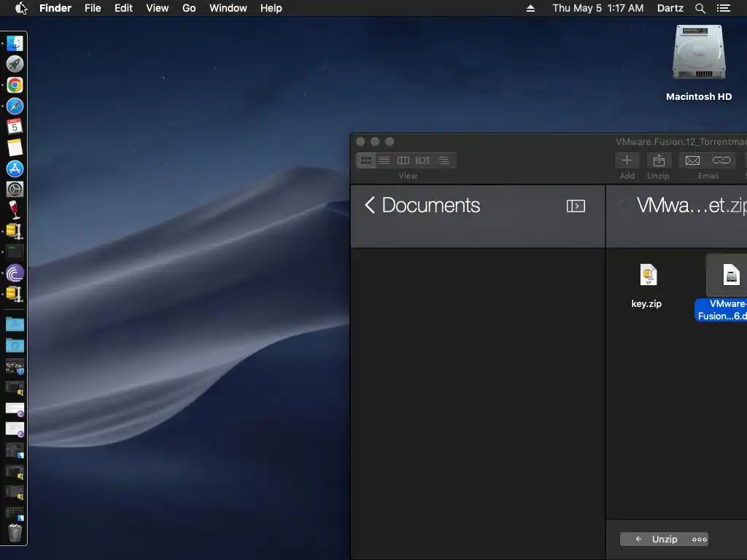747x560 pixels.
Task: Switch to column view in WinZip toolbar
Action: (403, 160)
